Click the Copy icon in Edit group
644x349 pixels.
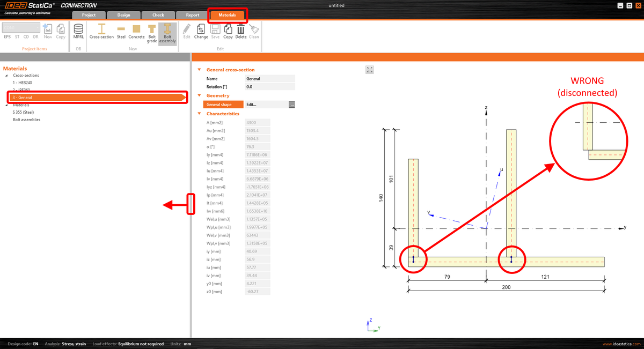pyautogui.click(x=228, y=29)
